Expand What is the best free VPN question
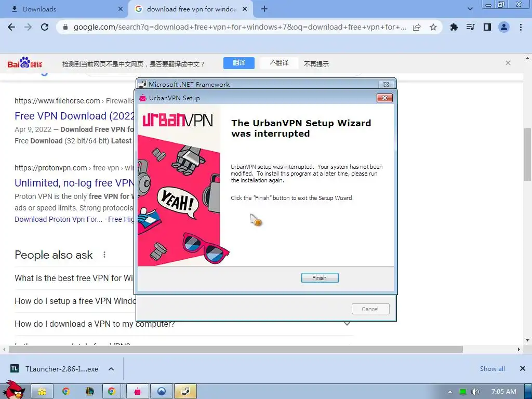The image size is (532, 399). click(74, 278)
